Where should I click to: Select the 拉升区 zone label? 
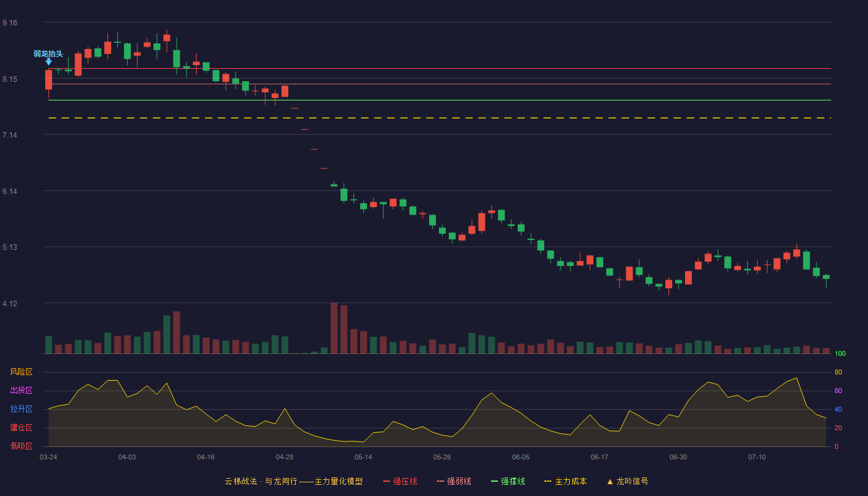pos(21,409)
